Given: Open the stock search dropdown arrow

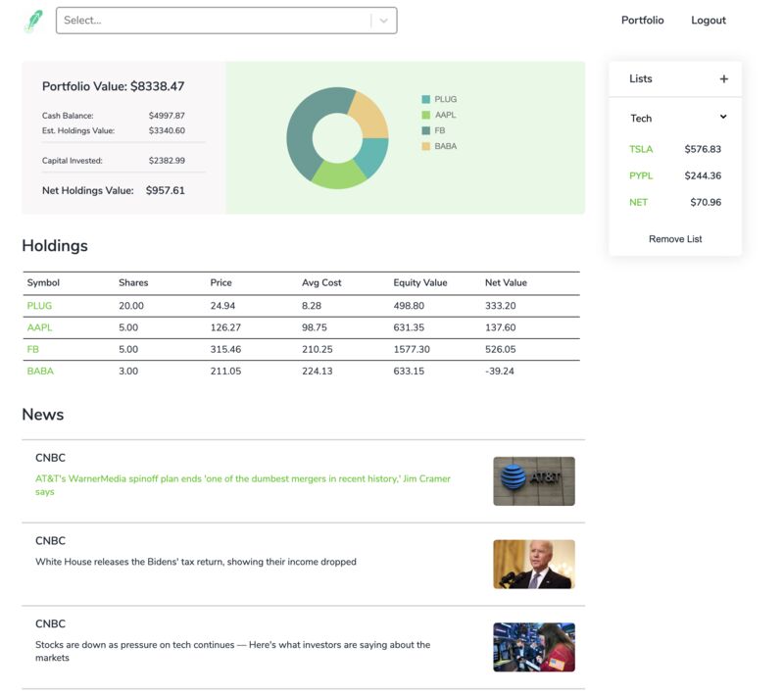Looking at the screenshot, I should click(x=384, y=21).
